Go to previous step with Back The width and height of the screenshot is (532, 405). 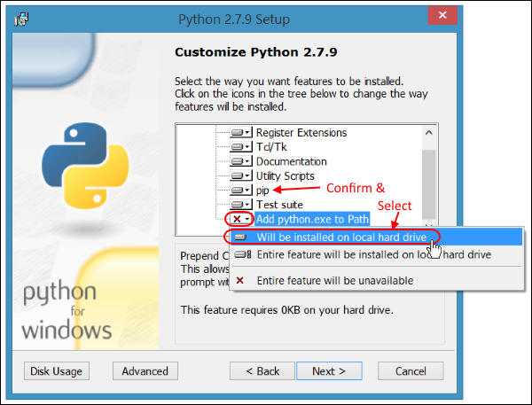tap(262, 371)
